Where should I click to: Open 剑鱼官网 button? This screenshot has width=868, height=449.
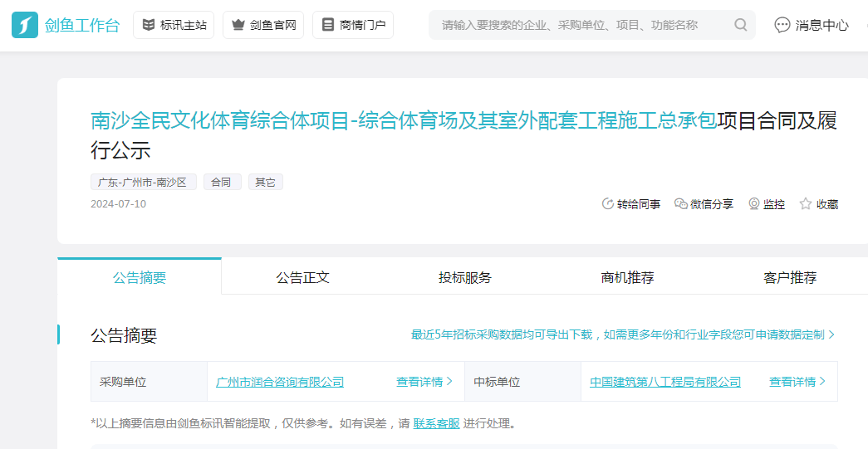tap(263, 25)
